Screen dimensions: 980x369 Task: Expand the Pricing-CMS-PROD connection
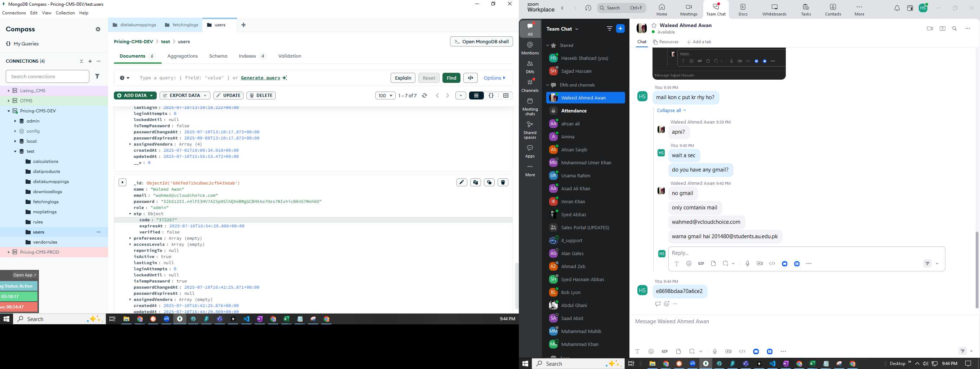pos(9,252)
